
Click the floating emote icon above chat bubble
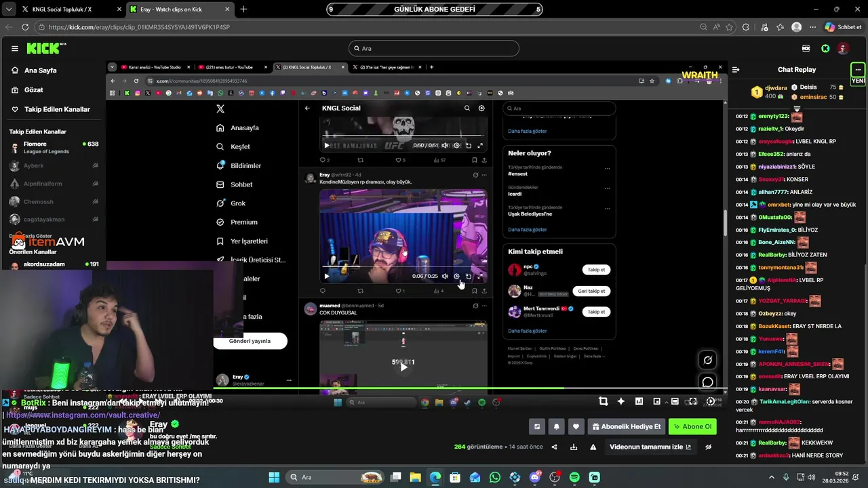point(708,360)
